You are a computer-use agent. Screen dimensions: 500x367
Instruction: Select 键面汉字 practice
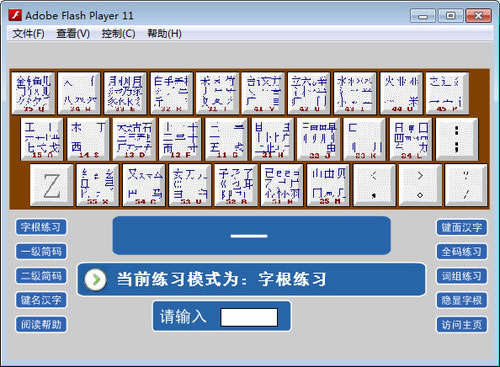click(462, 227)
